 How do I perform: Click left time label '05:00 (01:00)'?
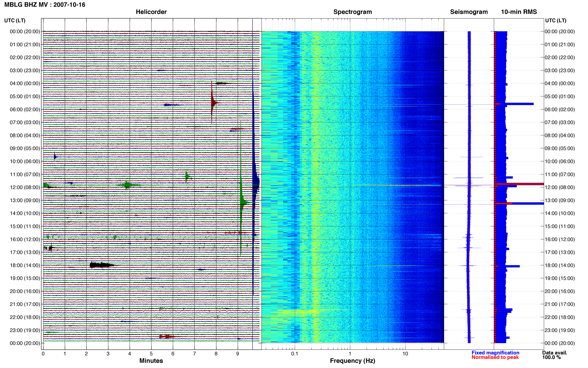click(x=25, y=96)
